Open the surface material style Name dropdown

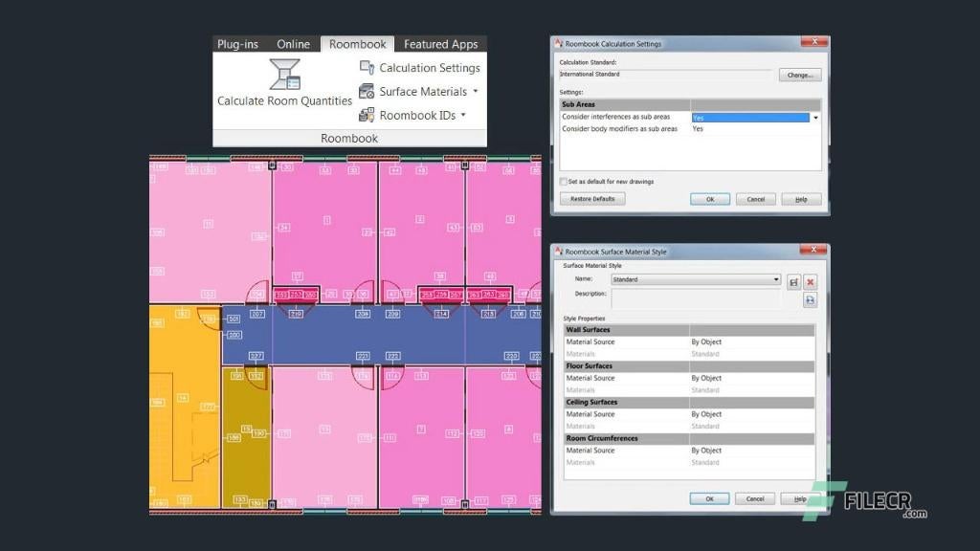[x=775, y=280]
